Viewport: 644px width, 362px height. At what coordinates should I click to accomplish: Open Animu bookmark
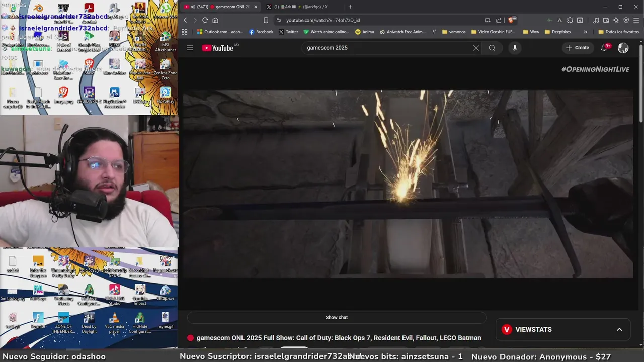365,32
